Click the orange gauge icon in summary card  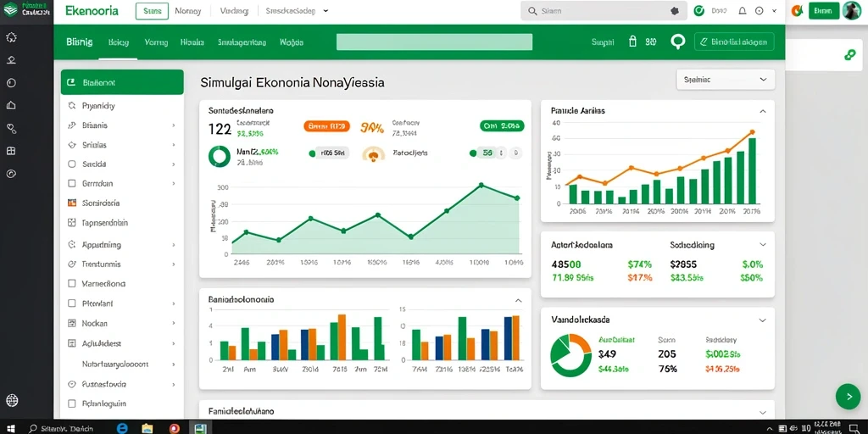pyautogui.click(x=374, y=154)
